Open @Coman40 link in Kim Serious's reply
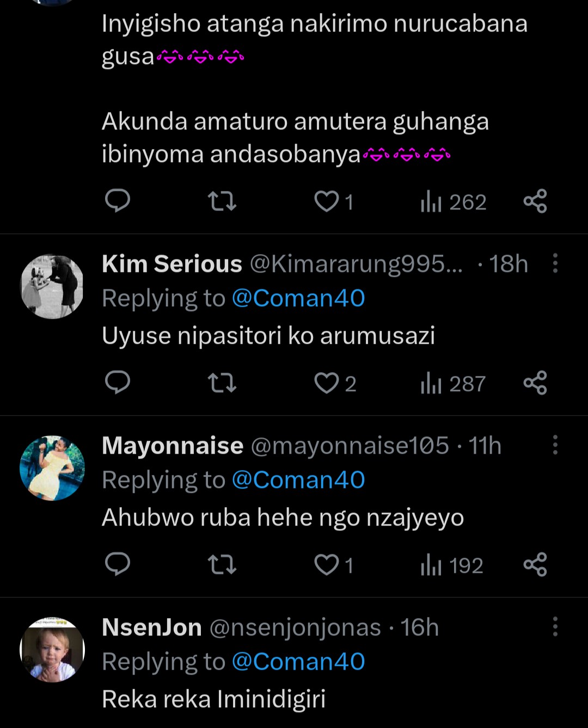 point(298,298)
